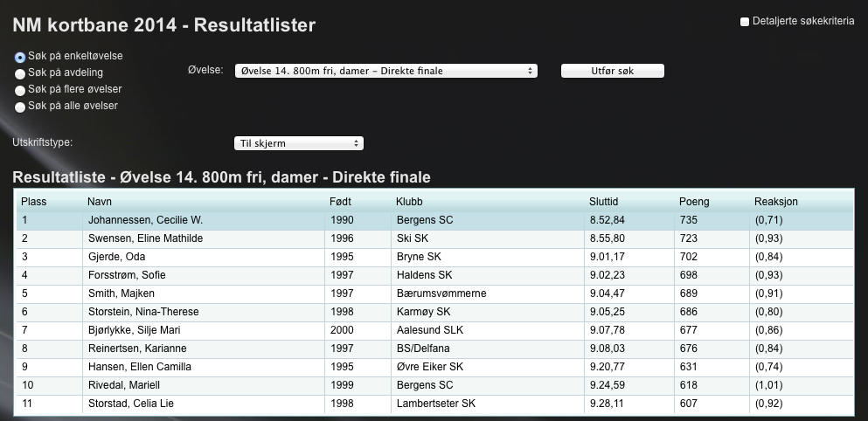Viewport: 868px width, 421px height.
Task: Click the 'Født' column header
Action: [343, 202]
